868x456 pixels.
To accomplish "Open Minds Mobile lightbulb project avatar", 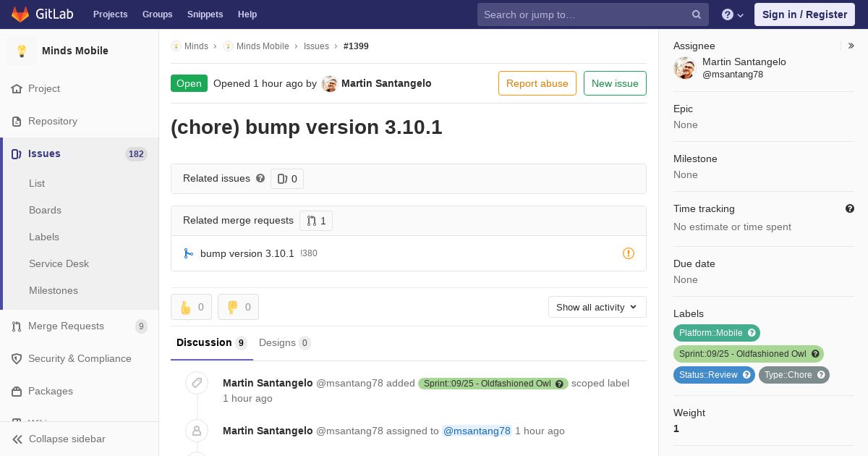I will click(x=22, y=51).
